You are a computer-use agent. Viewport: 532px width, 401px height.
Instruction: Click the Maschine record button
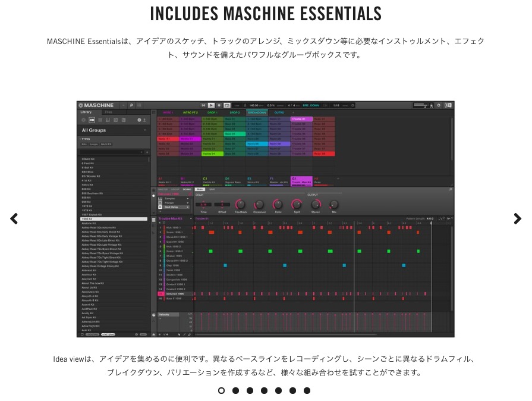click(x=219, y=105)
